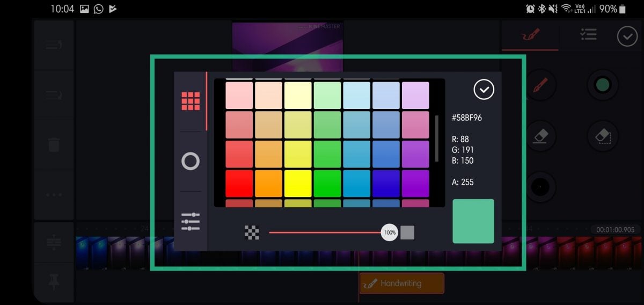Image resolution: width=644 pixels, height=305 pixels.
Task: Click the 100% opacity slider handle
Action: point(390,233)
